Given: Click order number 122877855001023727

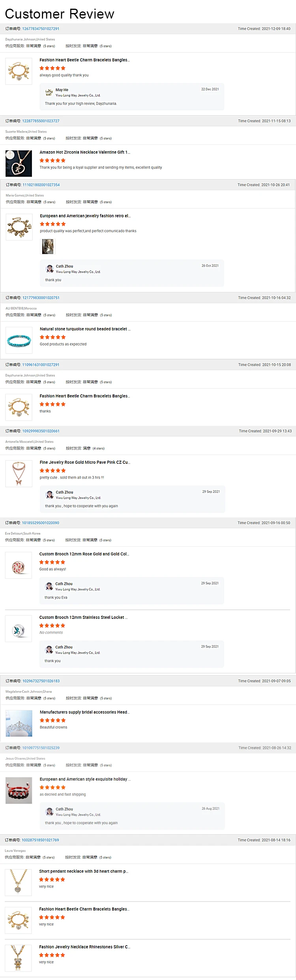Looking at the screenshot, I should coord(41,121).
